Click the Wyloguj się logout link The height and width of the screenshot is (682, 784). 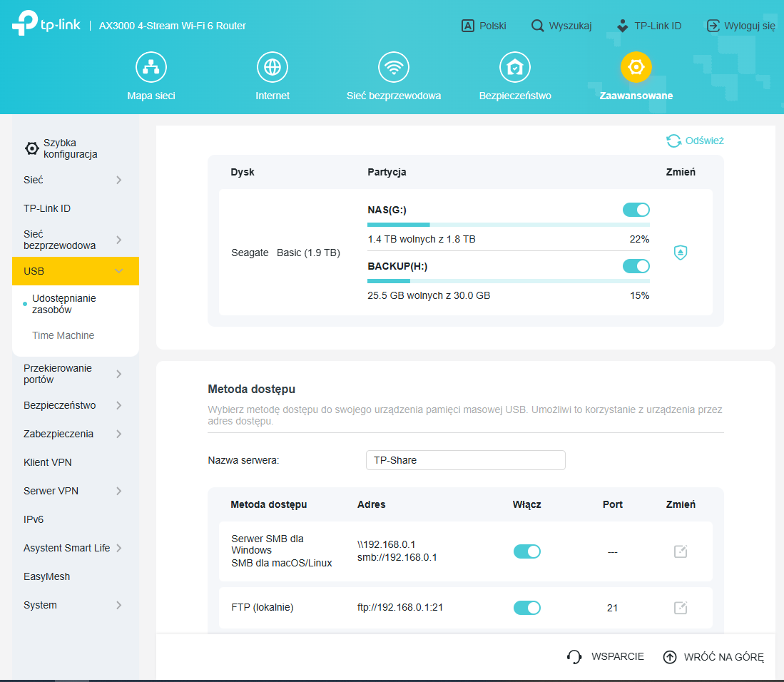(x=740, y=26)
